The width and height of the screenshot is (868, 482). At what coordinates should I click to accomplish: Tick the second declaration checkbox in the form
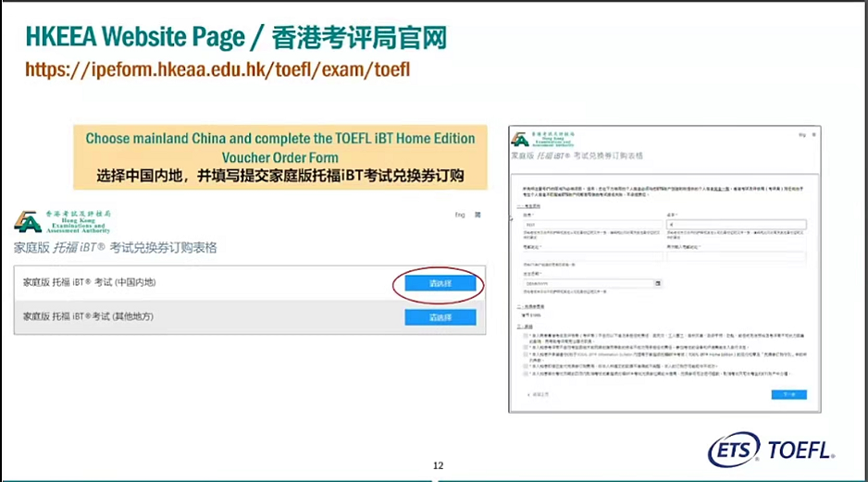(526, 347)
